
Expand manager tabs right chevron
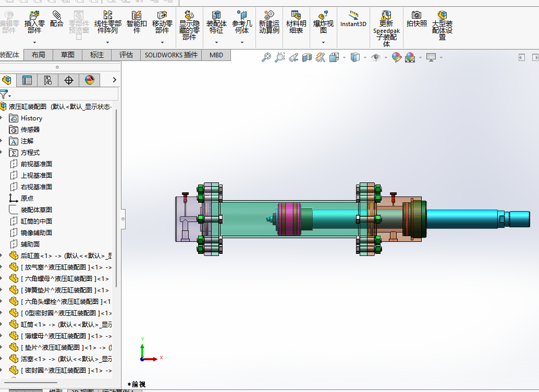point(115,80)
